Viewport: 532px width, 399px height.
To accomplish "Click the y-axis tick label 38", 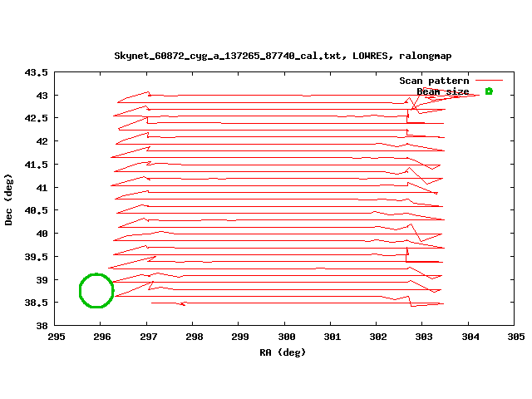I will tap(42, 326).
